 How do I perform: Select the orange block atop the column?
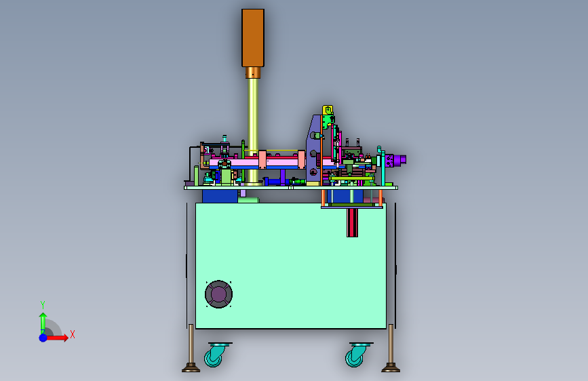point(253,38)
